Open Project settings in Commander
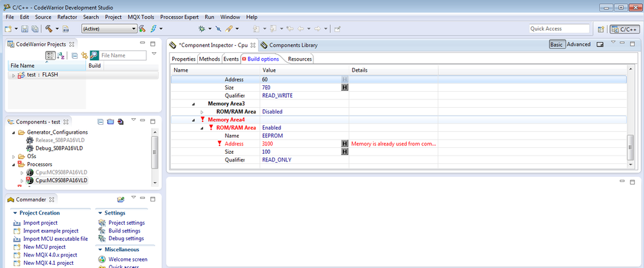 tap(126, 223)
